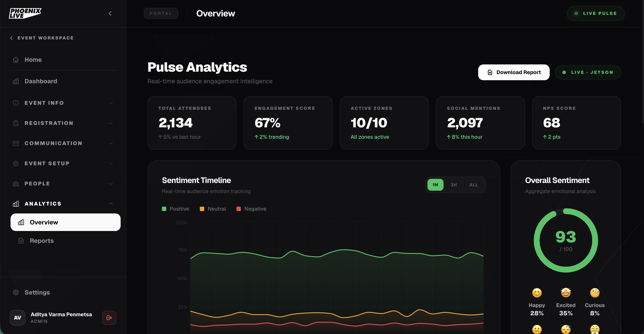Click the Pulse Analytics heading

click(x=197, y=67)
